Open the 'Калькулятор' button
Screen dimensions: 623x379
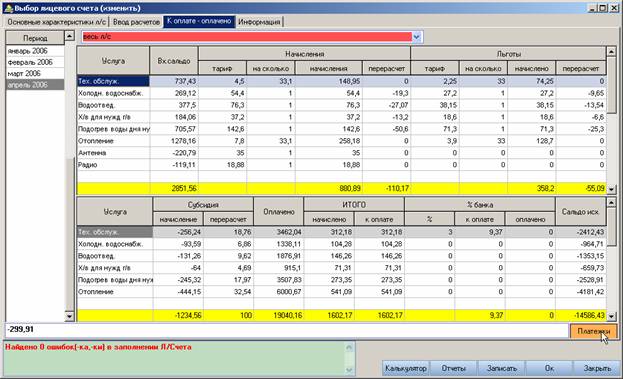point(406,368)
